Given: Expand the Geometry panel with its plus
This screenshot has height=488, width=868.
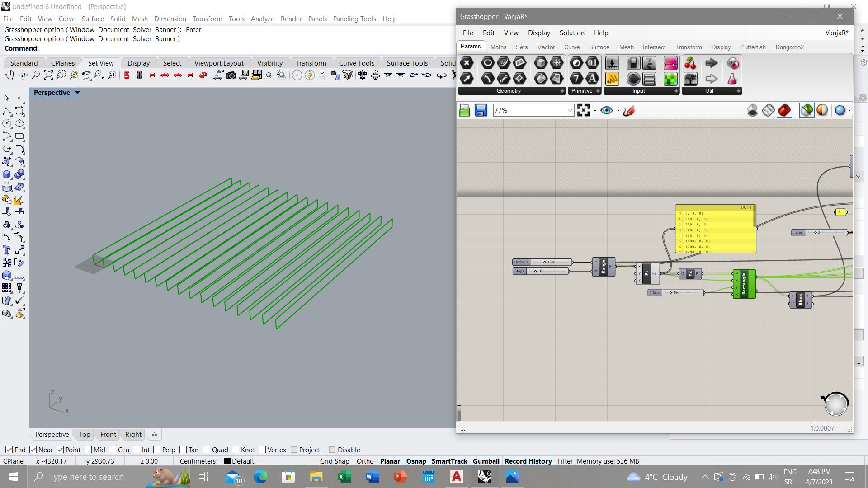Looking at the screenshot, I should [562, 91].
